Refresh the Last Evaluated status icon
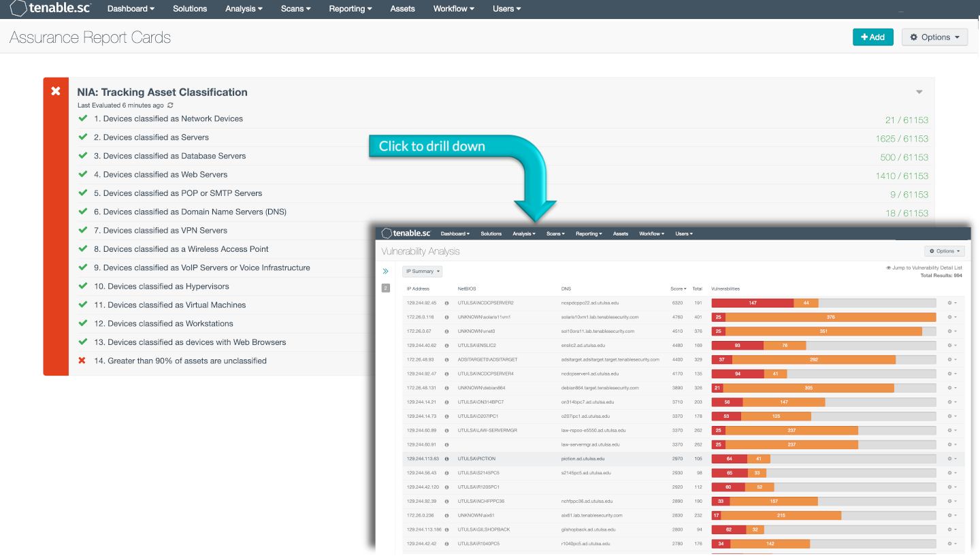Image resolution: width=980 pixels, height=558 pixels. pyautogui.click(x=170, y=105)
